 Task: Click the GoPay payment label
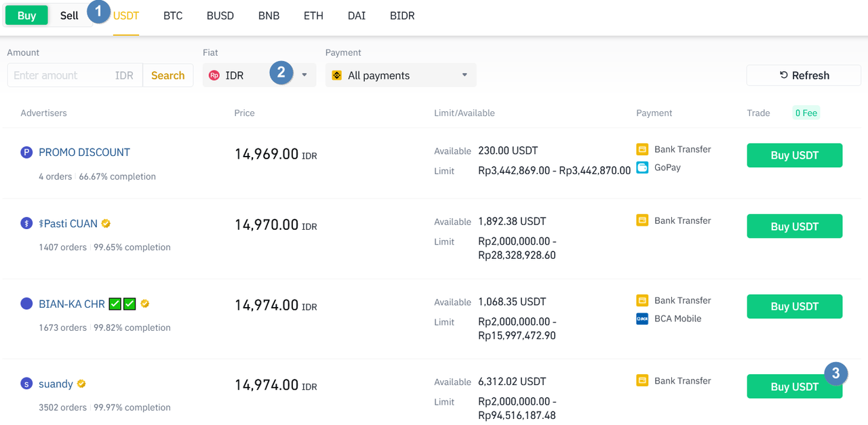click(667, 167)
